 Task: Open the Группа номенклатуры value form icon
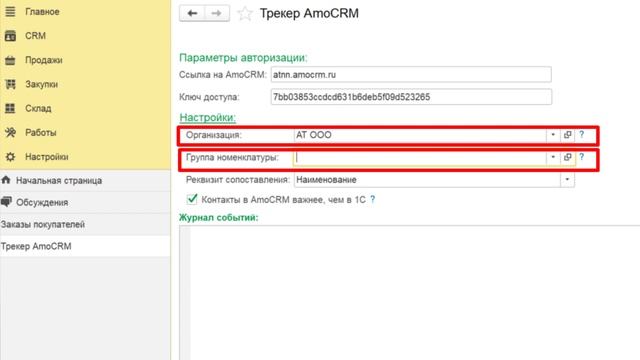coord(567,157)
